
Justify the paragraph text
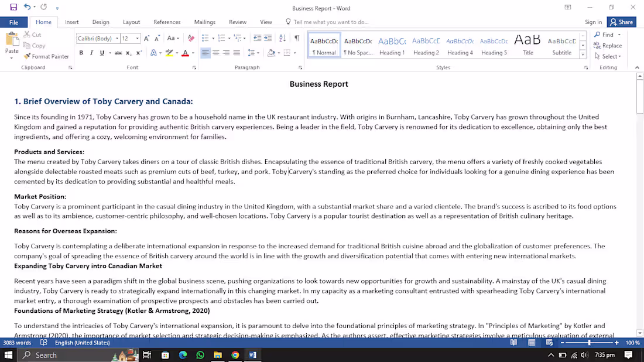[x=237, y=53]
